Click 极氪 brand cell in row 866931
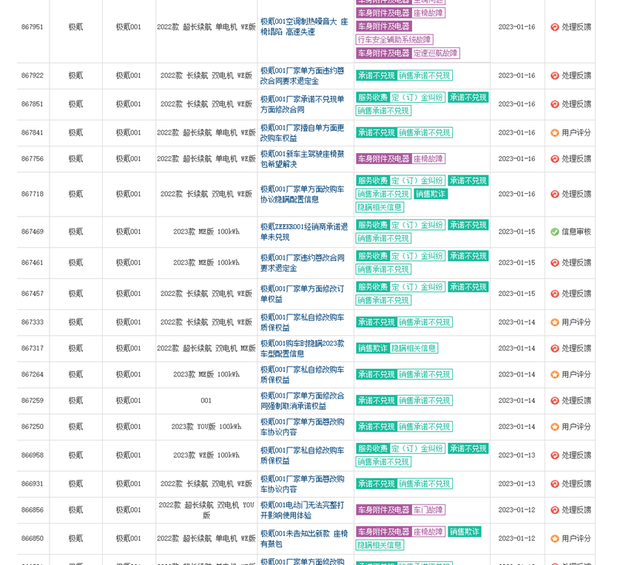This screenshot has height=565, width=640. (75, 483)
